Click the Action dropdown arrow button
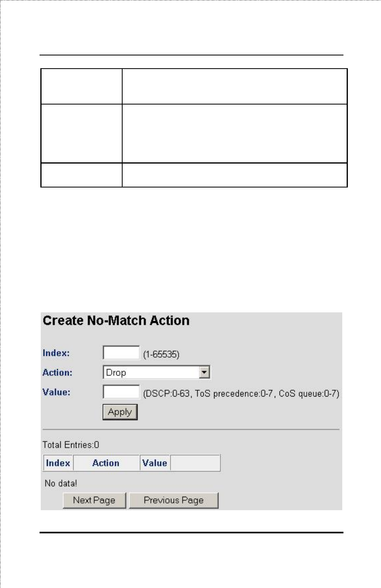This screenshot has width=381, height=588. click(x=204, y=372)
